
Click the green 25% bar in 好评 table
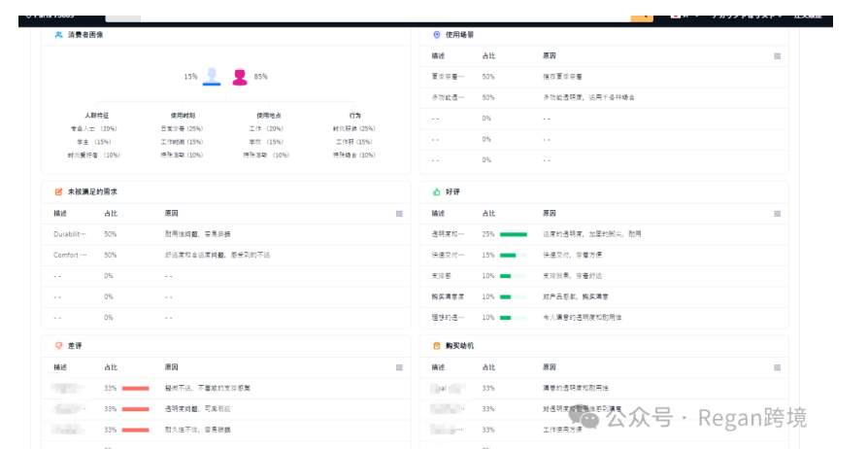513,234
